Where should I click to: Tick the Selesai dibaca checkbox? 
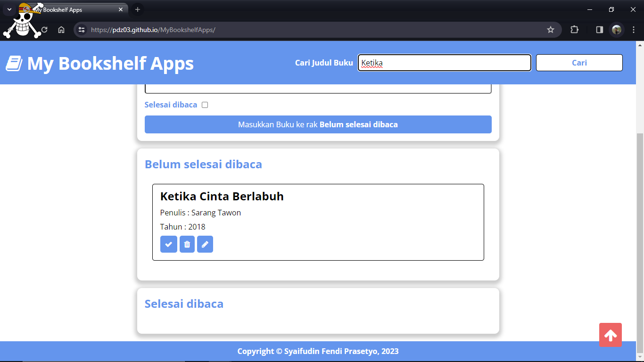point(205,105)
